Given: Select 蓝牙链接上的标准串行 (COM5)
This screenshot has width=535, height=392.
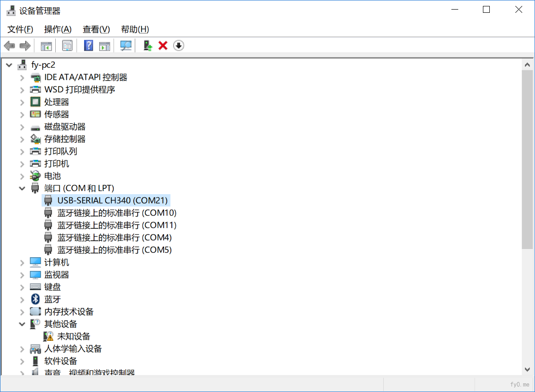Looking at the screenshot, I should (x=114, y=250).
